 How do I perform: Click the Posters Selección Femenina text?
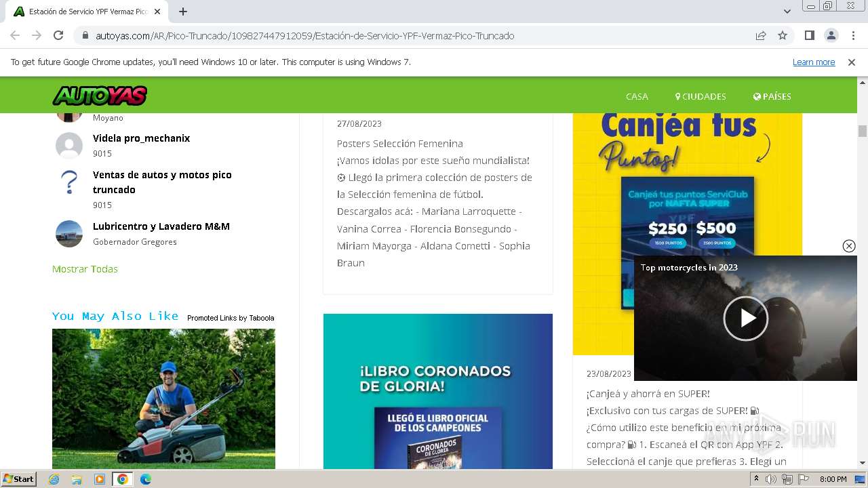tap(400, 144)
